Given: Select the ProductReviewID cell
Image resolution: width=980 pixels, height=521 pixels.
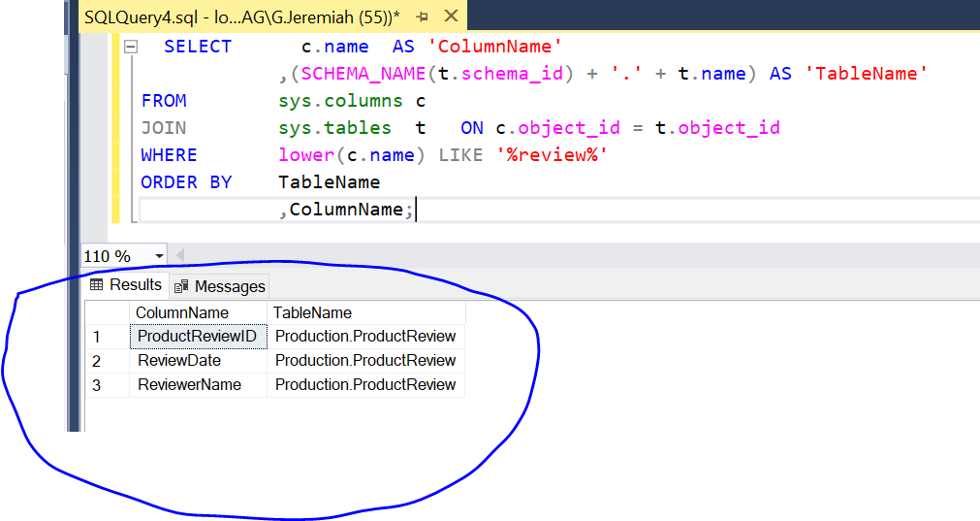Looking at the screenshot, I should click(x=197, y=337).
